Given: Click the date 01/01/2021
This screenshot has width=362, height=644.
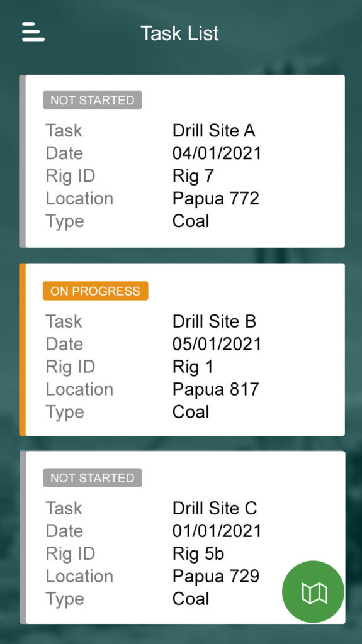Looking at the screenshot, I should pyautogui.click(x=217, y=531).
